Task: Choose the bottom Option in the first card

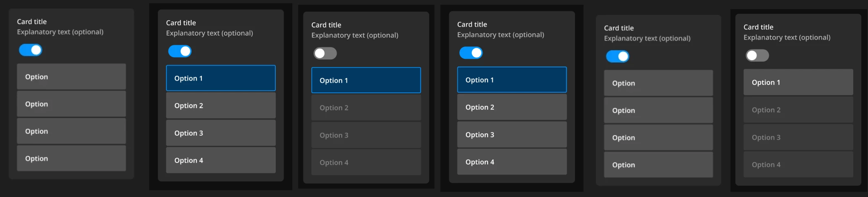Action: point(72,158)
